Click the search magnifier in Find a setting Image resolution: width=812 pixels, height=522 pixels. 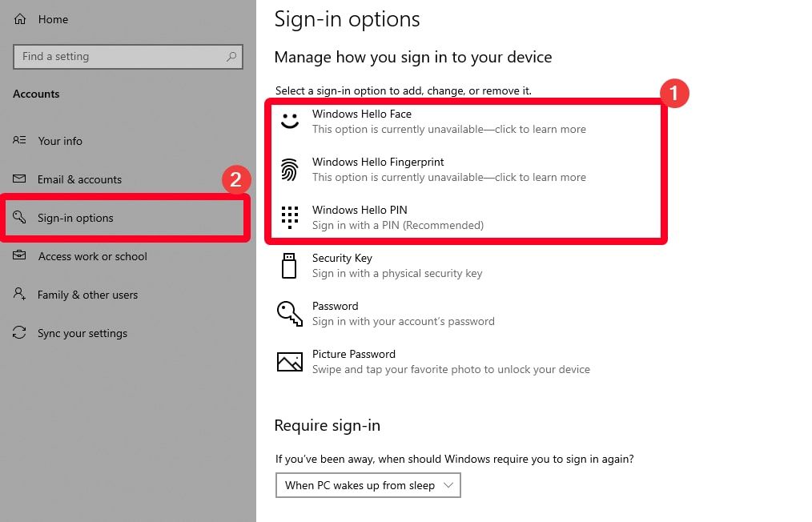(231, 56)
